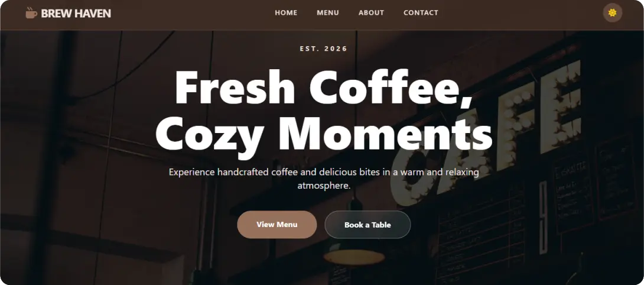The image size is (644, 285).
Task: Click the number 9 sign near the chalkboards
Action: tap(543, 217)
